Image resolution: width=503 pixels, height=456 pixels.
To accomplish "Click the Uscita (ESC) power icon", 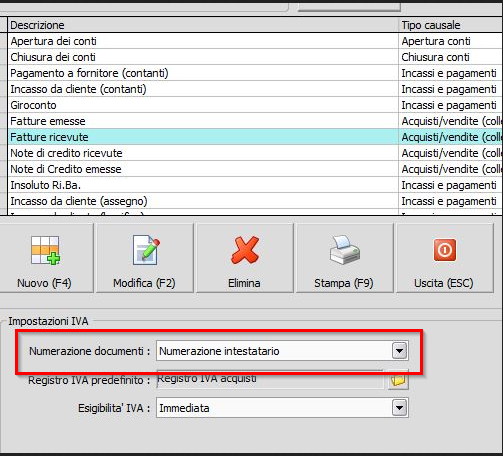I will 445,250.
